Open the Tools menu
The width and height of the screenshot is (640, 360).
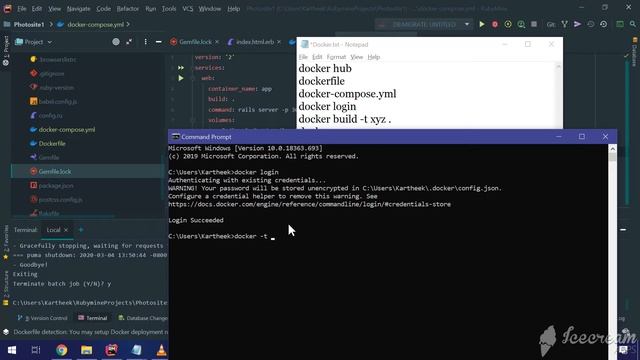click(x=169, y=9)
